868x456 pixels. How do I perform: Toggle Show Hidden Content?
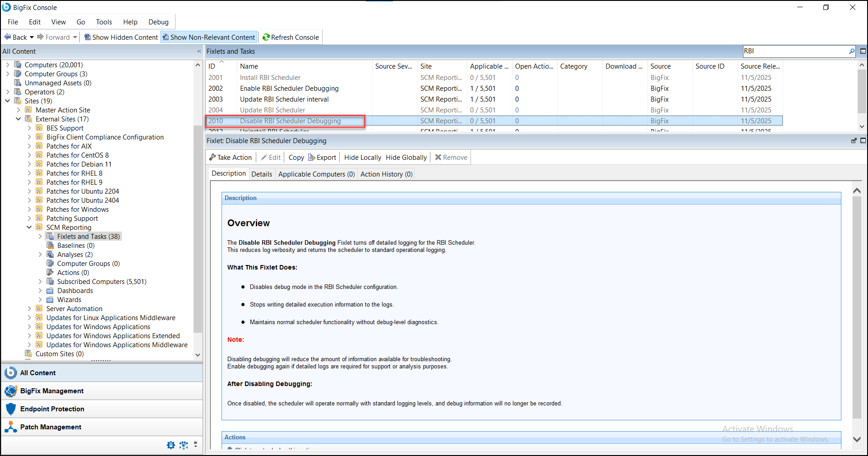[x=120, y=37]
